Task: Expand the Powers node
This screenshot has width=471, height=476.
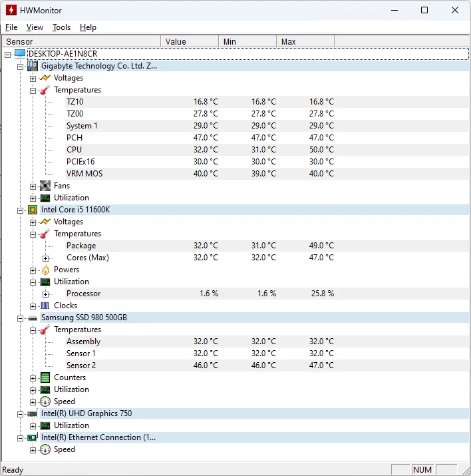Action: 33,270
